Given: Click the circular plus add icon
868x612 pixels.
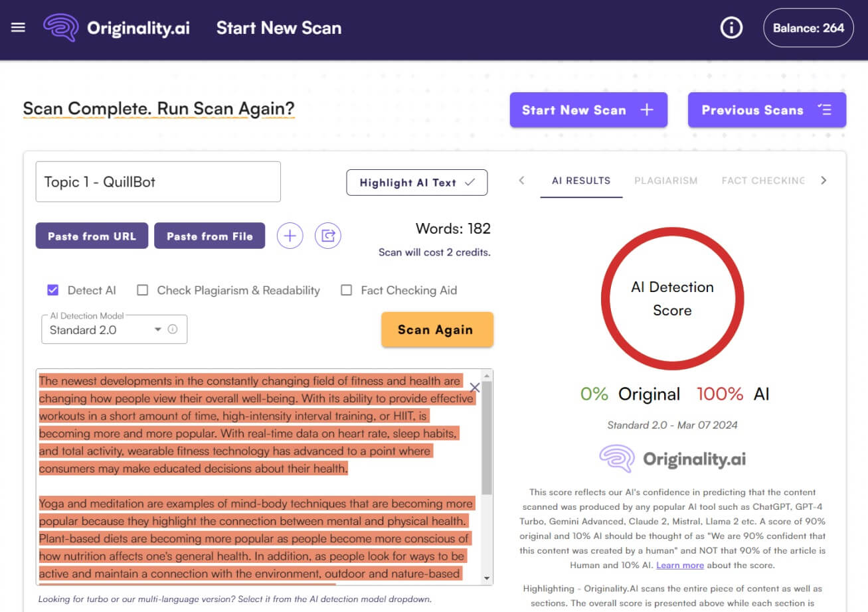Looking at the screenshot, I should pyautogui.click(x=290, y=236).
